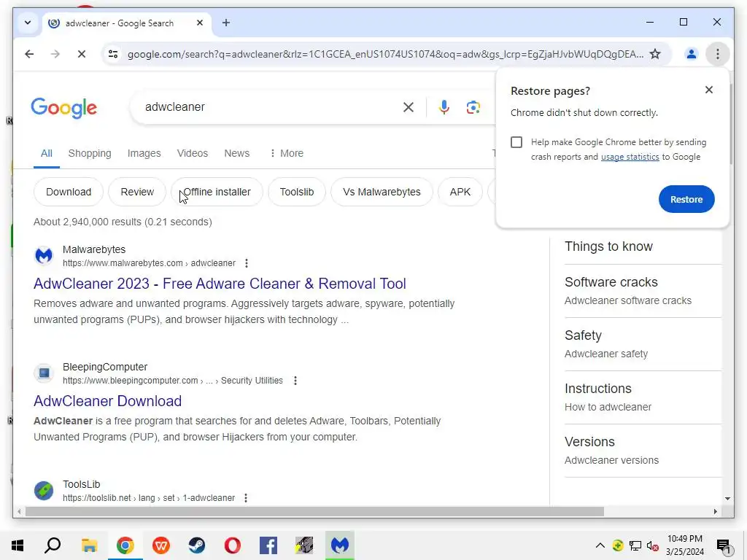Image resolution: width=747 pixels, height=560 pixels.
Task: Enable sending crash reports checkbox
Action: tap(516, 142)
